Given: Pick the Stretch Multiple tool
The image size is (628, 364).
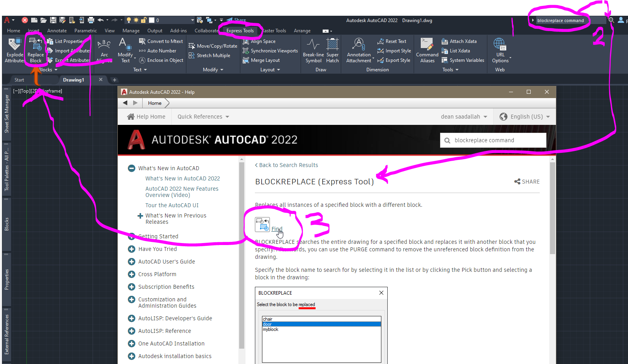Looking at the screenshot, I should tap(209, 56).
